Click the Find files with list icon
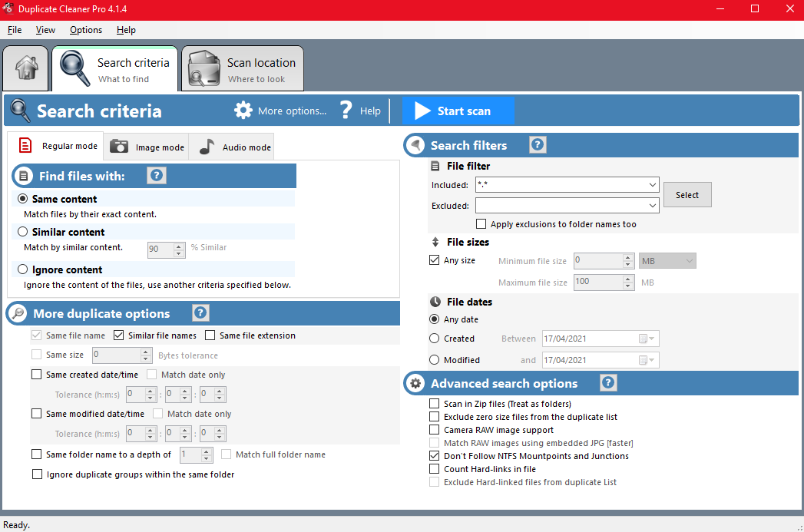Screen dimensions: 804x532 tap(23, 177)
